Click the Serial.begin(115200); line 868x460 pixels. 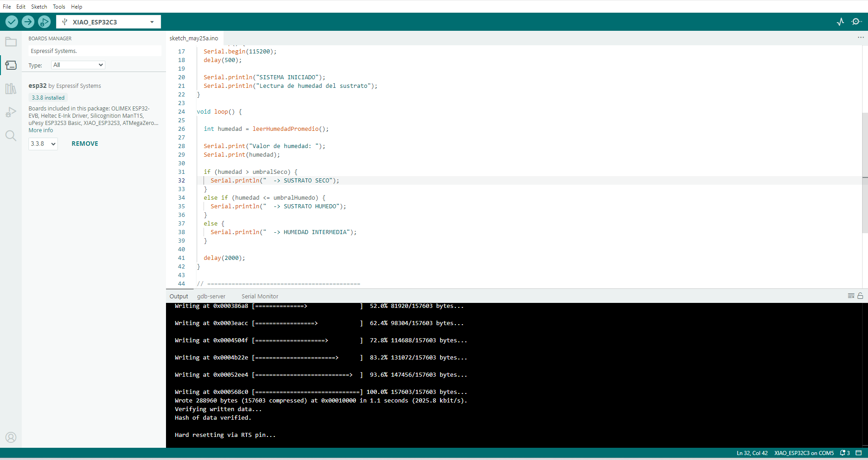click(240, 51)
